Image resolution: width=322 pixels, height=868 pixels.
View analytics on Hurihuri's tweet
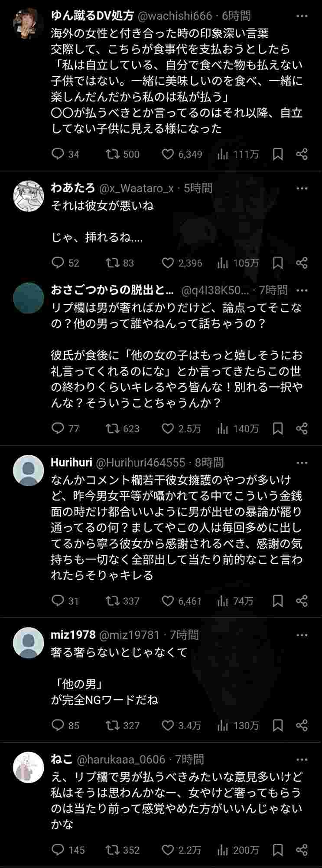(223, 601)
